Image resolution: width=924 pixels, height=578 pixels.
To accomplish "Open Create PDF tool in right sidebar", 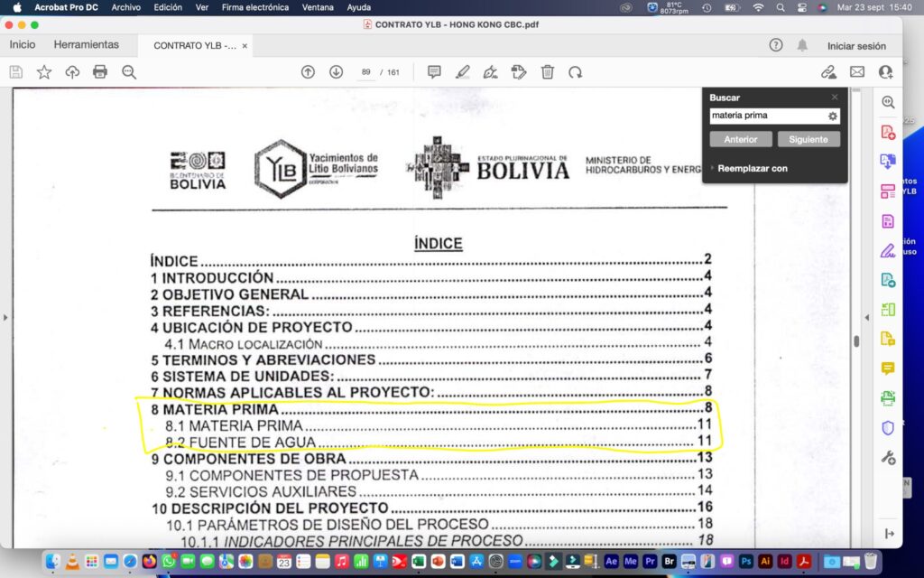I will pyautogui.click(x=888, y=133).
